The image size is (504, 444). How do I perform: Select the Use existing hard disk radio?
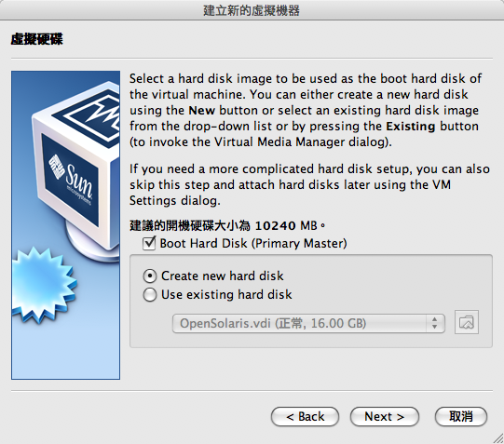tap(150, 295)
